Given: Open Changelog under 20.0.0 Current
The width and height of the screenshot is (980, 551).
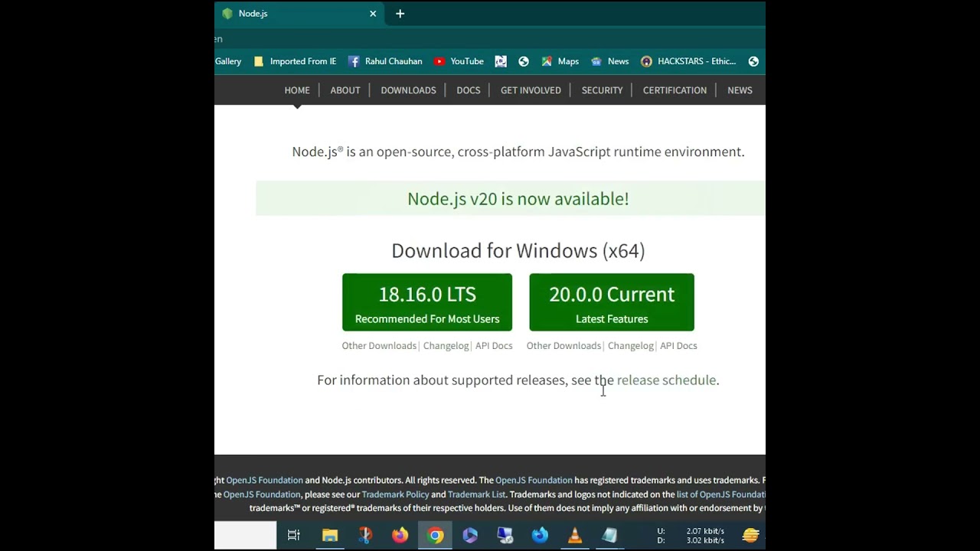Looking at the screenshot, I should click(630, 346).
